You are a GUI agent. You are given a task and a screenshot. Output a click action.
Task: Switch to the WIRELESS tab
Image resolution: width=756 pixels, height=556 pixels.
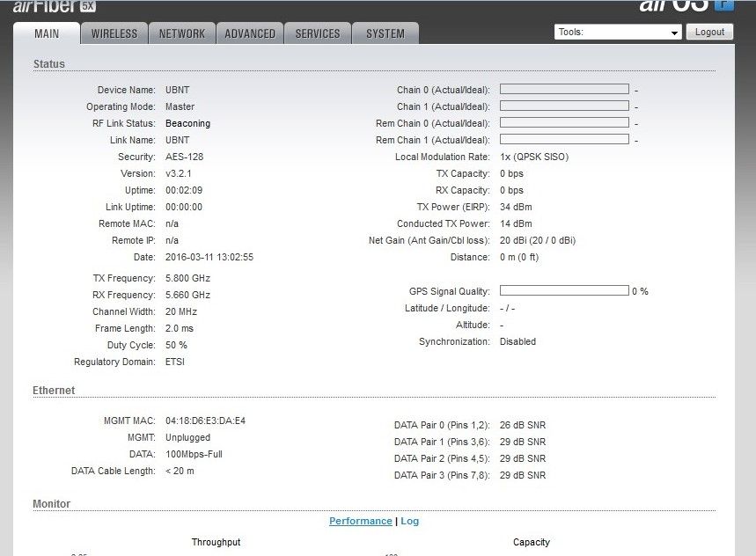pyautogui.click(x=114, y=33)
